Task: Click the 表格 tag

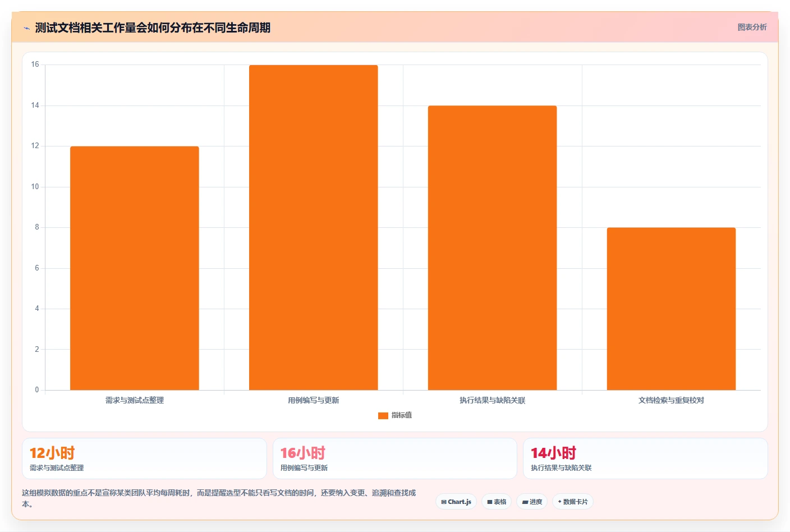Action: click(x=497, y=502)
